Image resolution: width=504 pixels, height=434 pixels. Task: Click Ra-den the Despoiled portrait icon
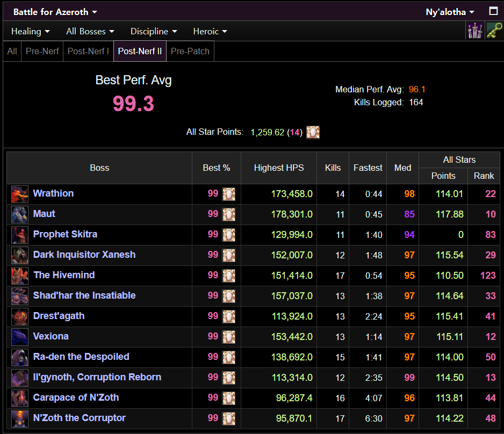coord(19,357)
